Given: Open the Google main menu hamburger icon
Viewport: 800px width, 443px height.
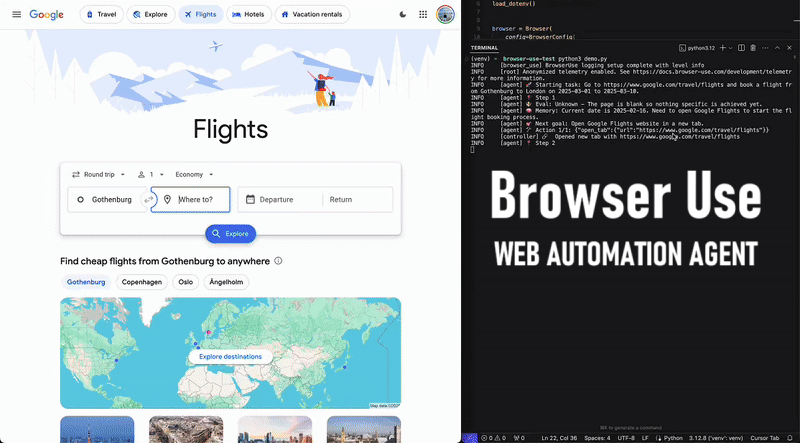Looking at the screenshot, I should pos(16,14).
